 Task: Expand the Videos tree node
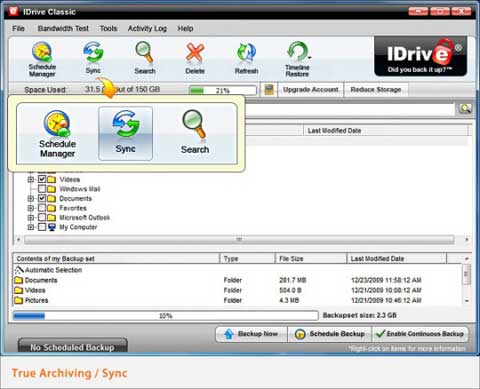point(31,179)
